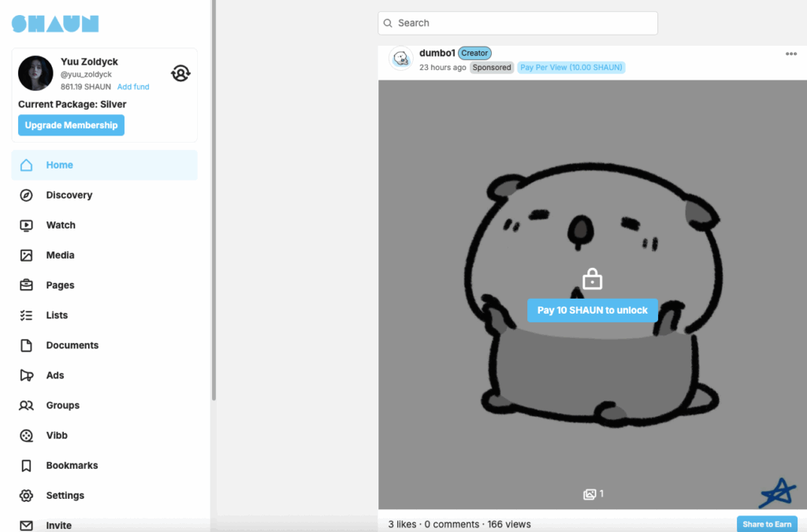Viewport: 807px width, 532px height.
Task: Click Pay 10 SHAUN to unlock
Action: coord(593,311)
